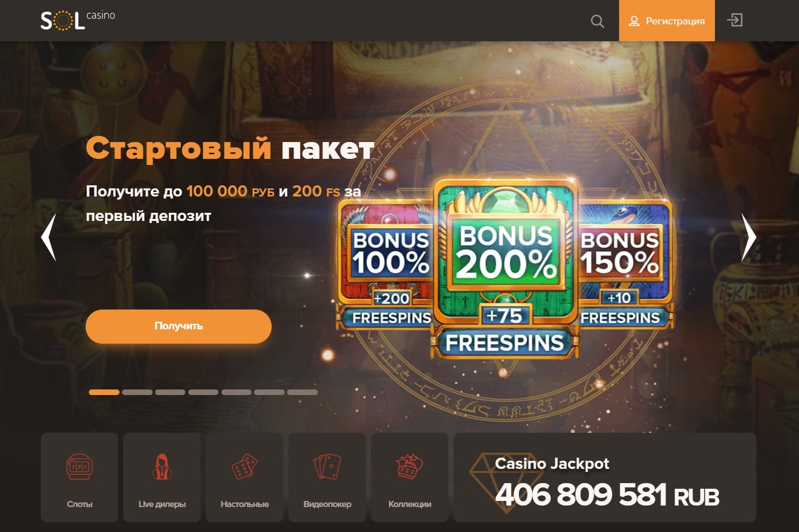The height and width of the screenshot is (532, 799).
Task: Jump to the last carousel indicator
Action: pyautogui.click(x=302, y=392)
